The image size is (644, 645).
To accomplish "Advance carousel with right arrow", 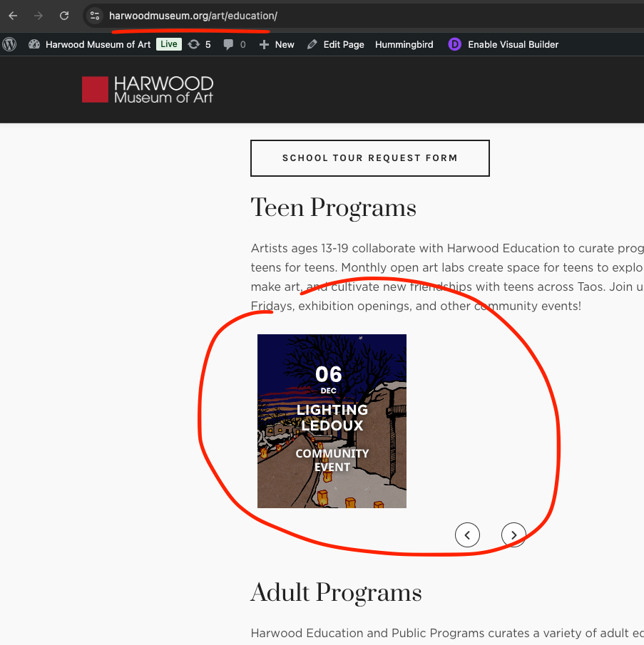I will click(x=513, y=535).
